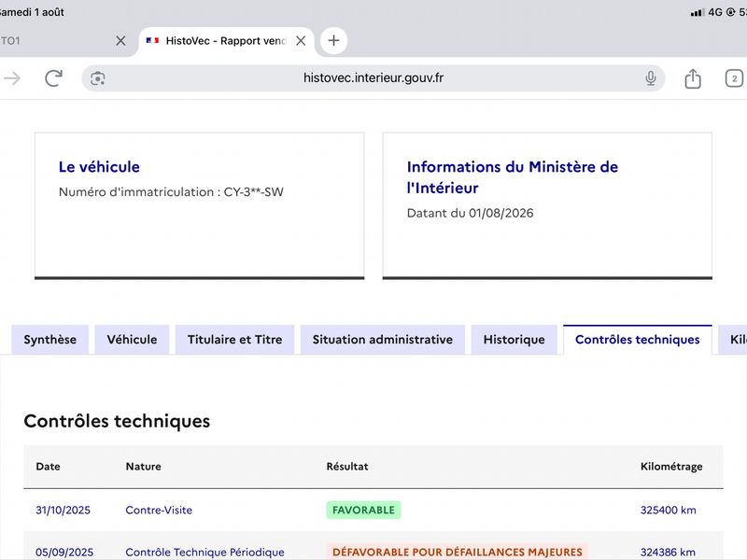Close the TO1 tab
747x560 pixels.
120,41
